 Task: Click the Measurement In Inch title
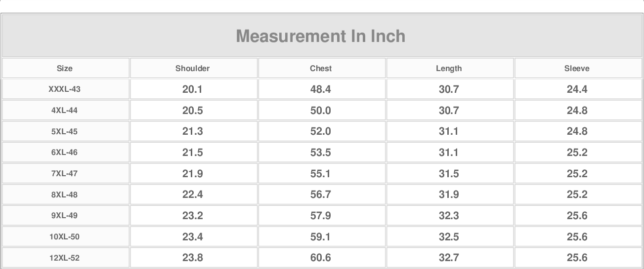(321, 36)
